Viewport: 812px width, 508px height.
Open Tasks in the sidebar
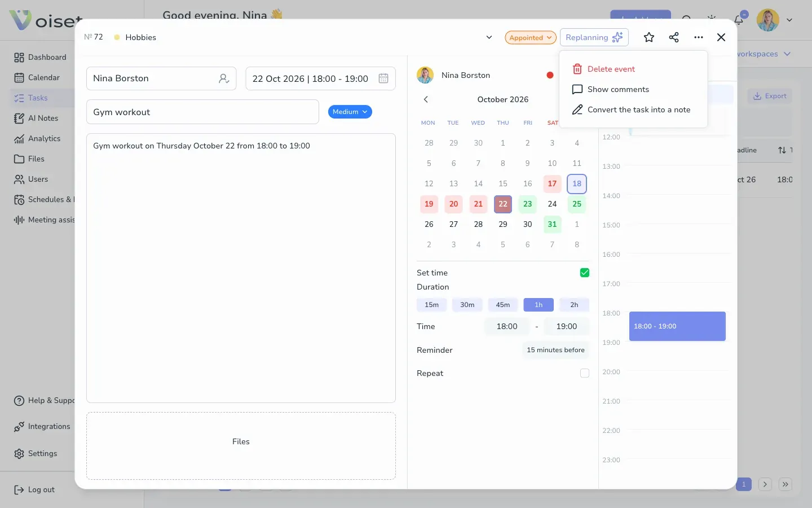[42, 98]
